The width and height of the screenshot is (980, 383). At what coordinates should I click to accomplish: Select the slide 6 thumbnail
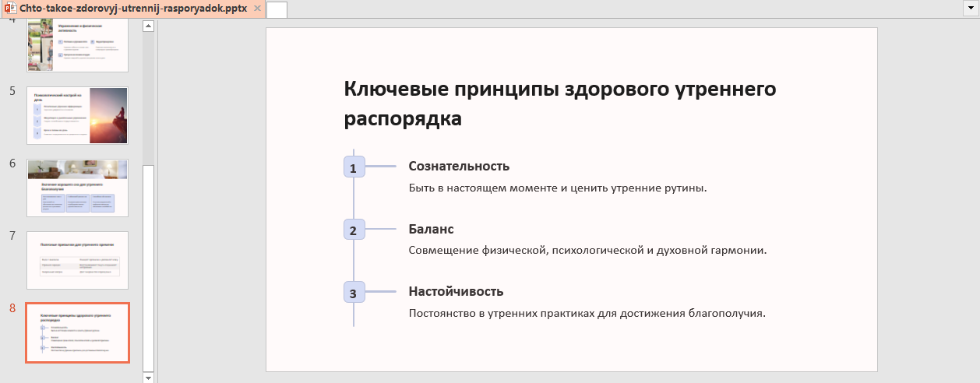[77, 188]
